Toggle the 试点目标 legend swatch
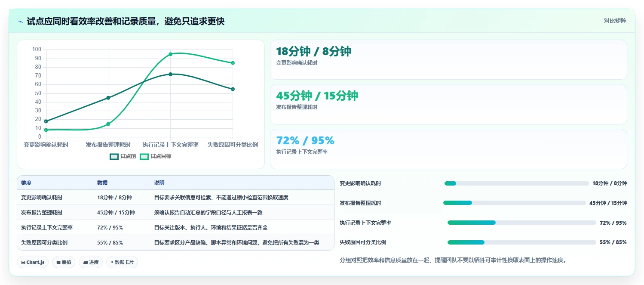 [x=144, y=157]
